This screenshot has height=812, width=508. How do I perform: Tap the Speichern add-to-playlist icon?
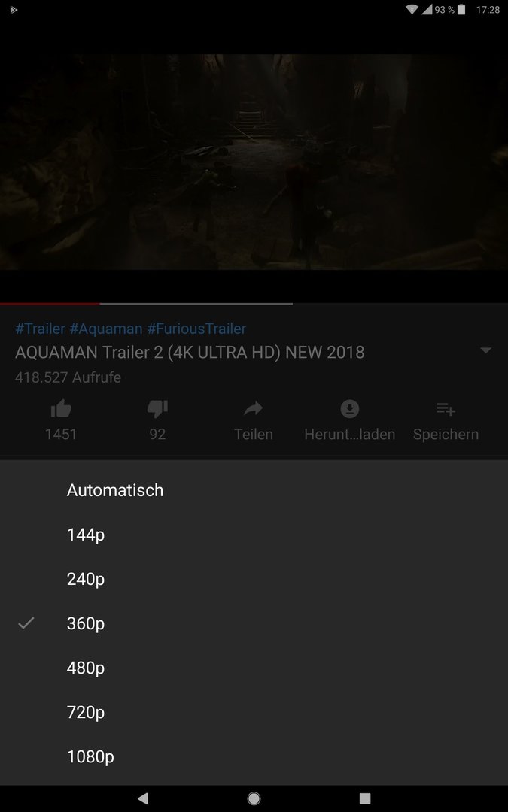pos(446,409)
